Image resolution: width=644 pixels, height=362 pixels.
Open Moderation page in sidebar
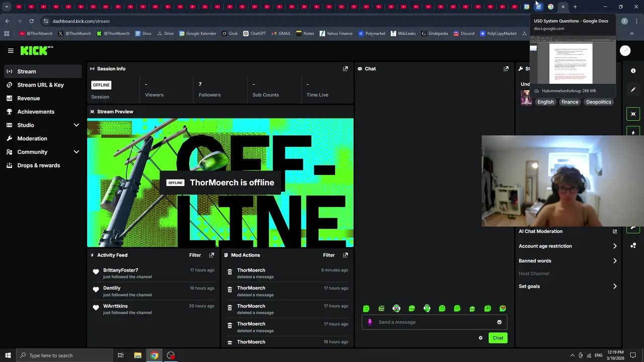click(43, 139)
